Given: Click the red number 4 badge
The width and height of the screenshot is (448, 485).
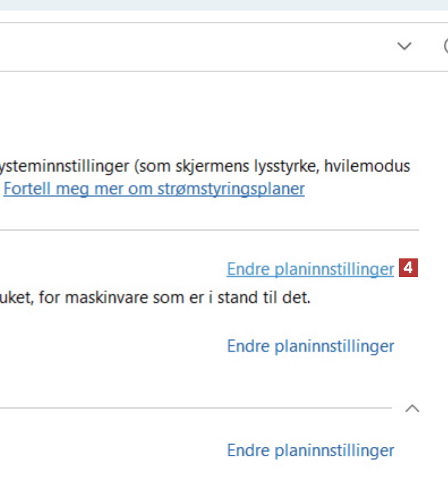Looking at the screenshot, I should tap(408, 268).
